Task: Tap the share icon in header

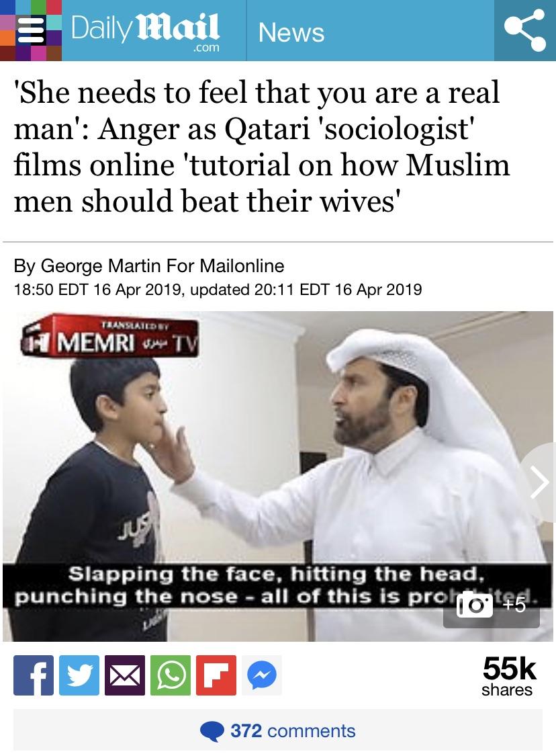Action: click(525, 30)
